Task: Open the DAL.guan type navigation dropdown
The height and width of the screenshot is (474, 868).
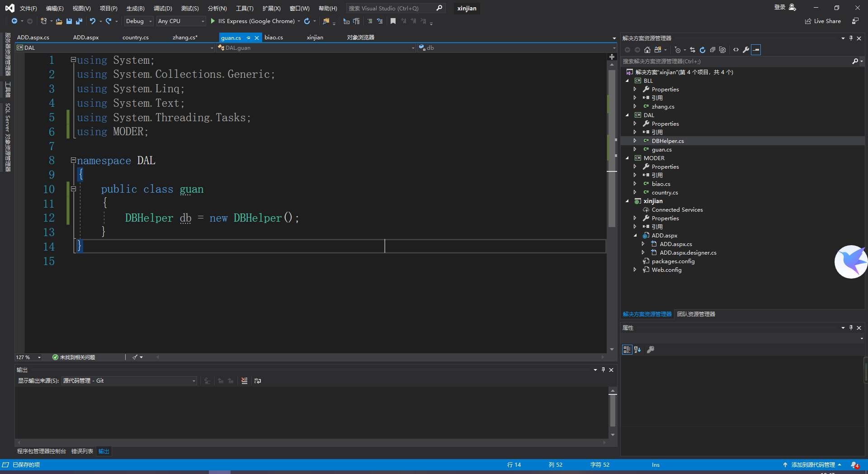Action: [x=316, y=47]
